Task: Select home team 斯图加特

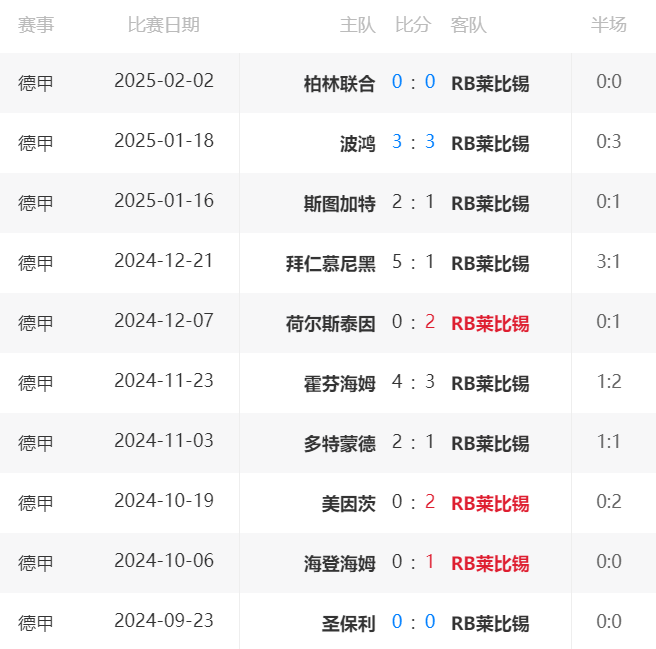Action: tap(339, 203)
